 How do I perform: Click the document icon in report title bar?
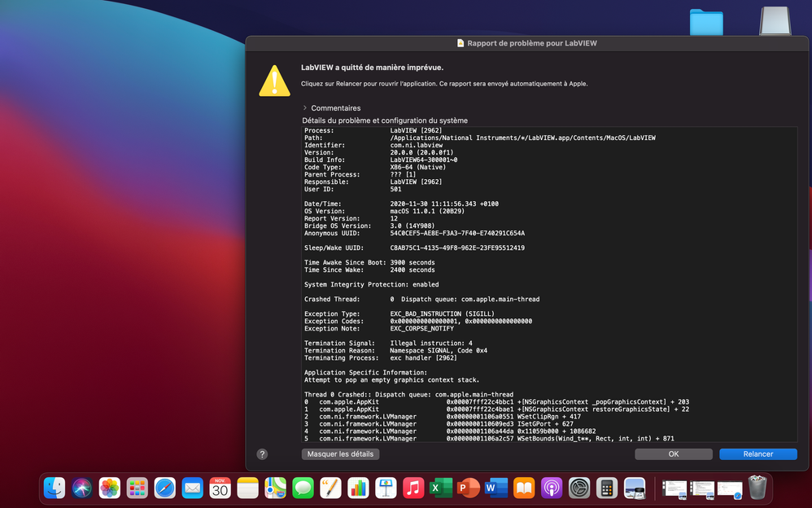point(461,43)
